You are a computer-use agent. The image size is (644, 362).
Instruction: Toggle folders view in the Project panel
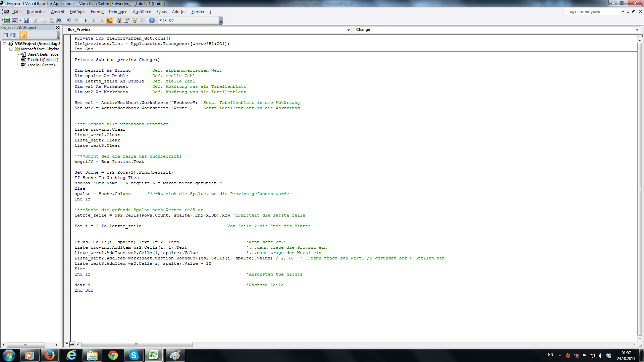coord(22,35)
